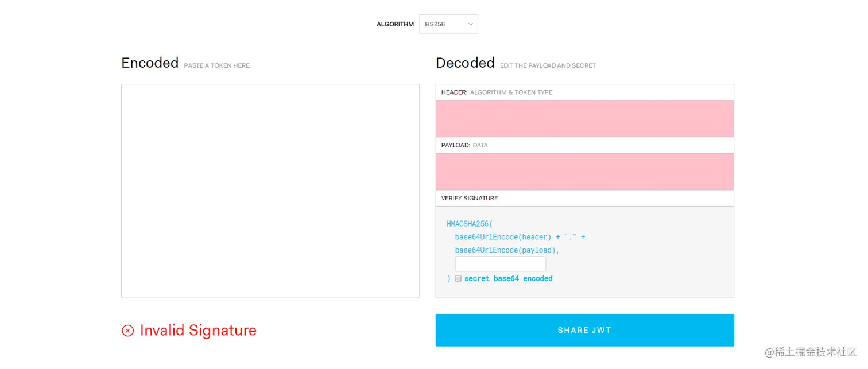
Task: Toggle the secret base64 encoded checkbox
Action: (x=458, y=278)
